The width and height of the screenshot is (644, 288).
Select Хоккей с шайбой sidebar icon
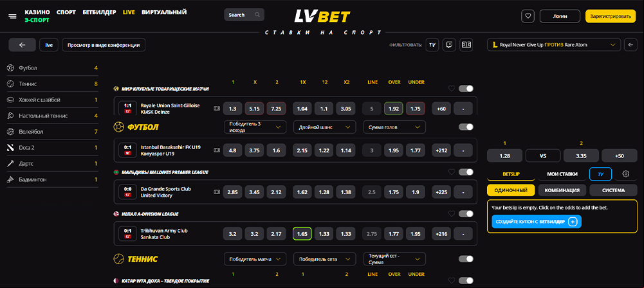[x=11, y=100]
